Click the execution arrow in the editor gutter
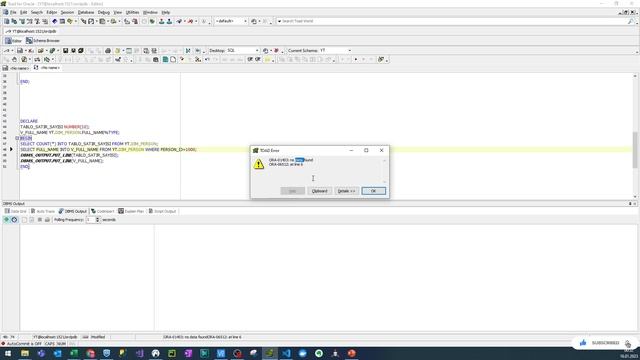Screen dimensions: 640x360 click(x=11, y=150)
